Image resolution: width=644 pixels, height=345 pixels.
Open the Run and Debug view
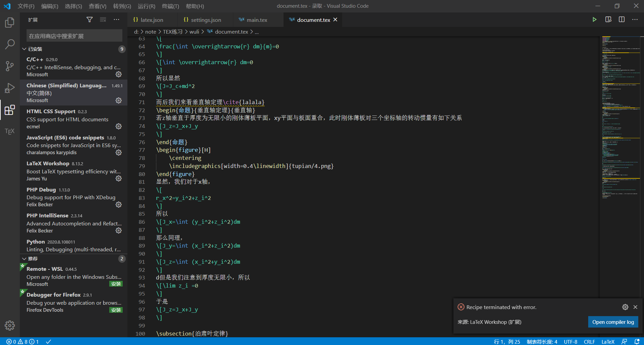(9, 88)
